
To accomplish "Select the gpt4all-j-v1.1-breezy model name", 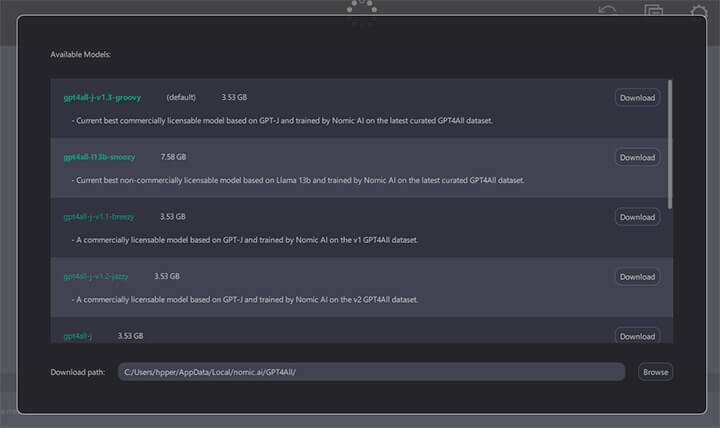I will (x=99, y=217).
